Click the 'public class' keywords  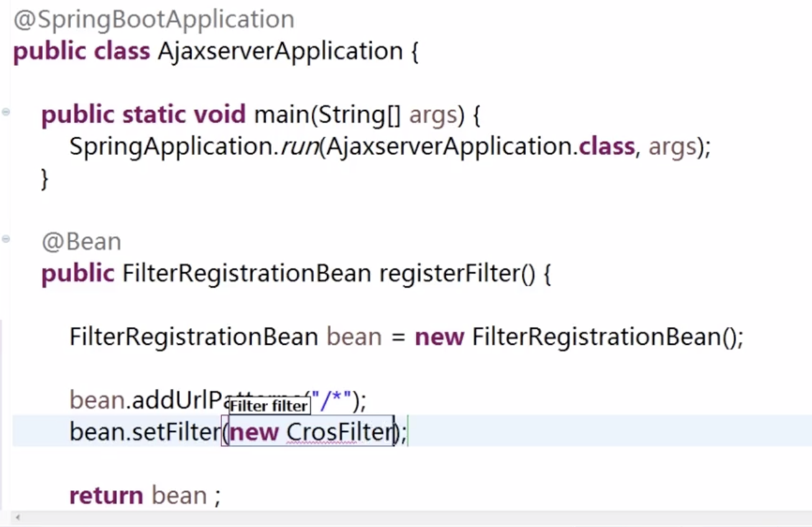(81, 51)
